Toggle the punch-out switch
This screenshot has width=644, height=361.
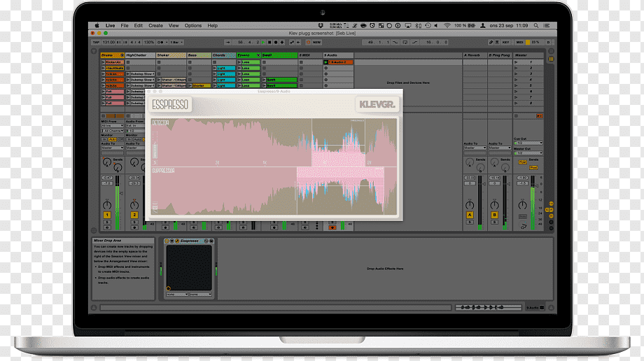point(415,42)
